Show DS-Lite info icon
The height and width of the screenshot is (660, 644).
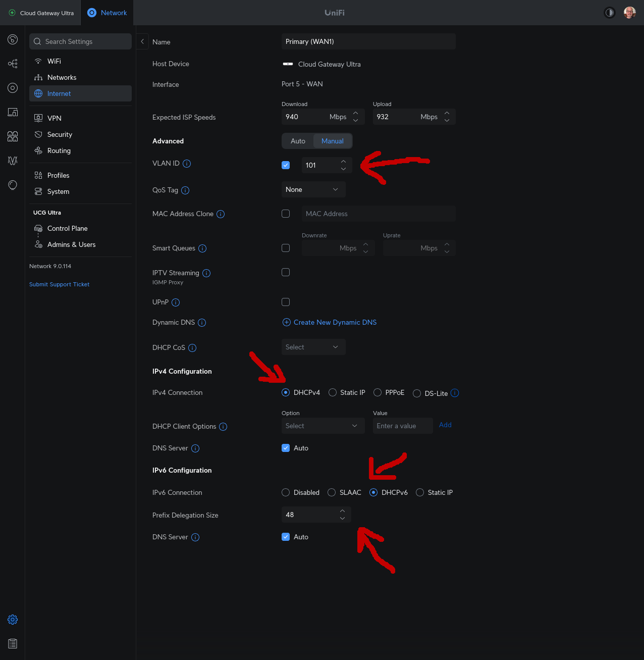(455, 393)
